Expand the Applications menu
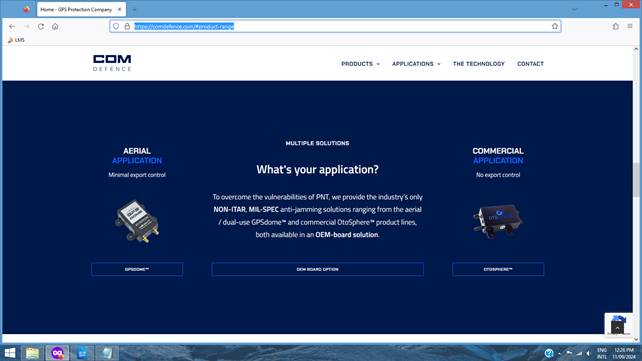The image size is (642, 361). [416, 64]
